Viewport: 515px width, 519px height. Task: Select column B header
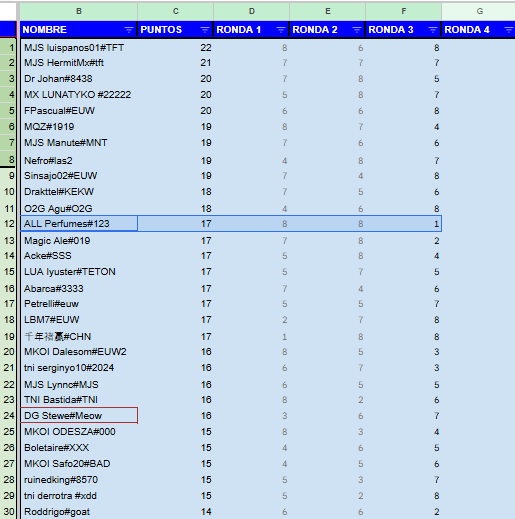tap(79, 11)
